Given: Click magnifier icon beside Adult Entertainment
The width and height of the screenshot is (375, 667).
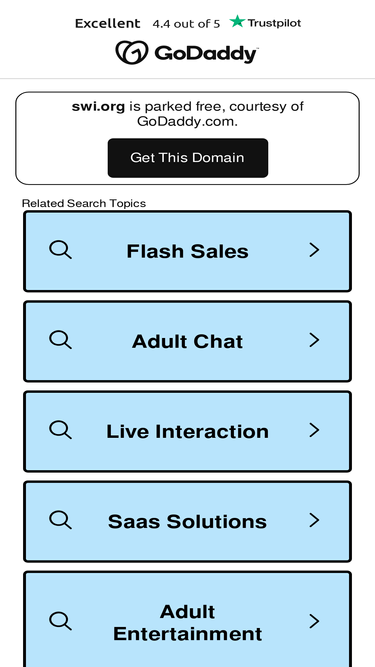Looking at the screenshot, I should 60,621.
